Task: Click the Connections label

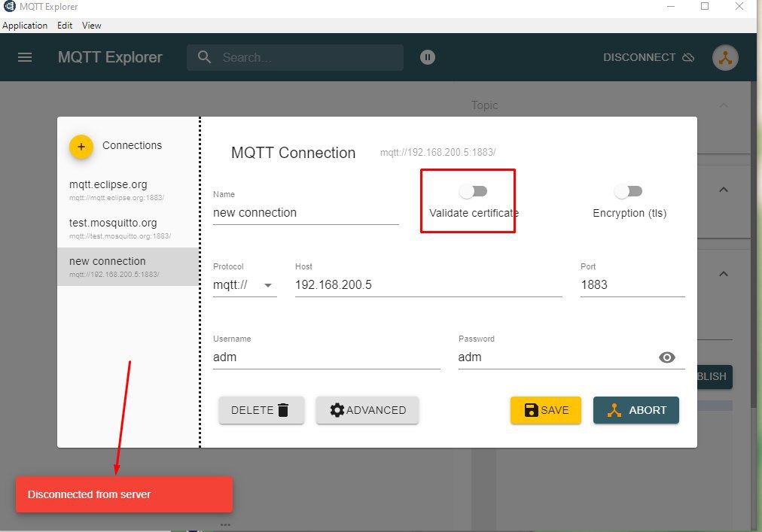Action: [x=132, y=145]
